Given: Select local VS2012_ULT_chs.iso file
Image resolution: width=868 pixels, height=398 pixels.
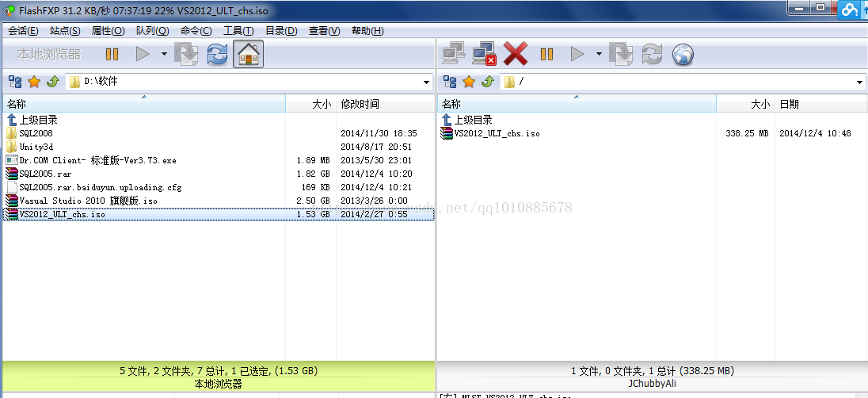Looking at the screenshot, I should 219,214.
